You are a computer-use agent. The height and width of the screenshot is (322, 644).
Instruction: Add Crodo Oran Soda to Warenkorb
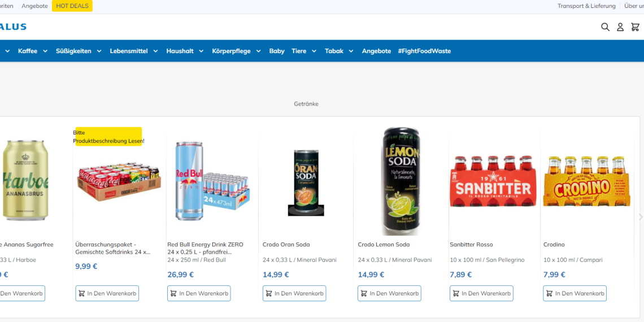294,294
